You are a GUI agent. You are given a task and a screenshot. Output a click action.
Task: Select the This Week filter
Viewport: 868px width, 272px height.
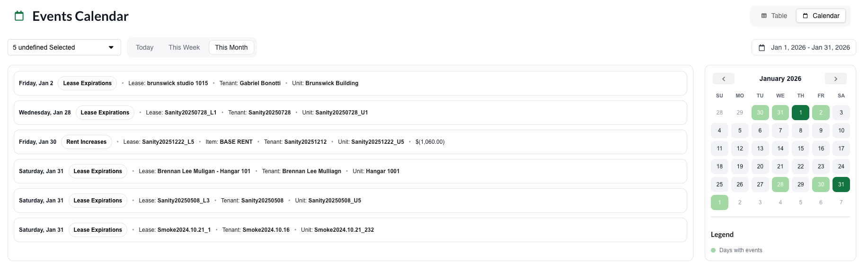[184, 47]
